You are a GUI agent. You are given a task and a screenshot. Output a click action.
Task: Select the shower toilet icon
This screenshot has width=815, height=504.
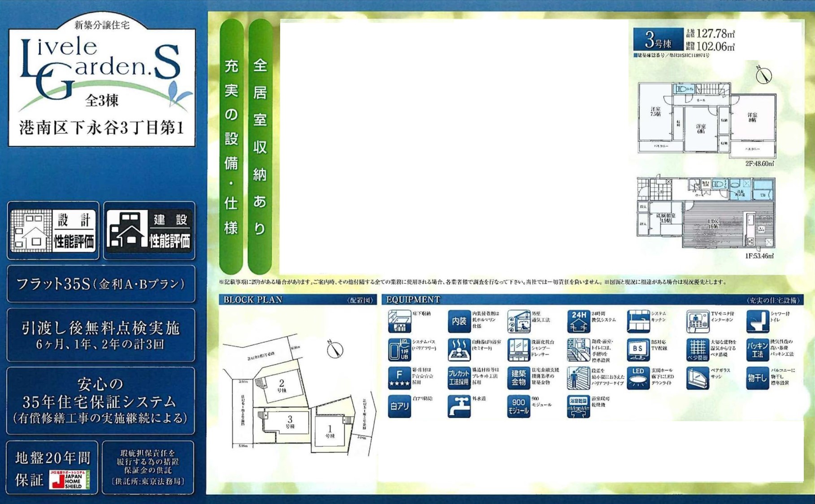click(x=757, y=321)
